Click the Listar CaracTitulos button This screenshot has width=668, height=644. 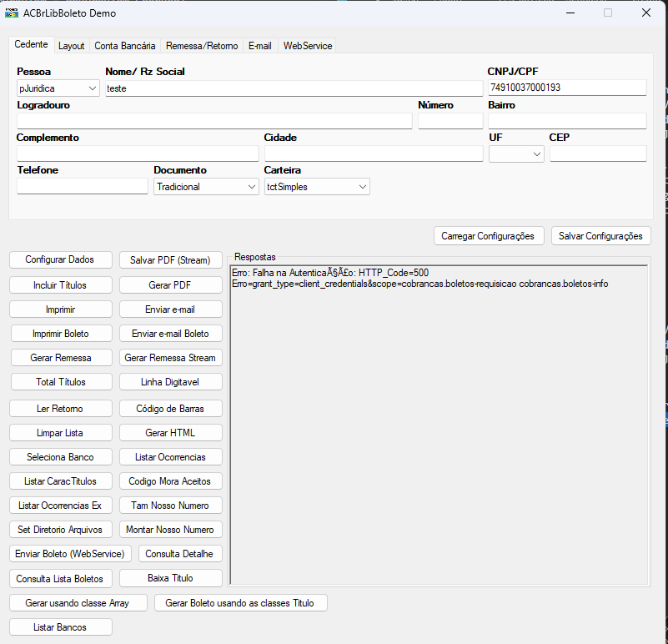pyautogui.click(x=61, y=481)
